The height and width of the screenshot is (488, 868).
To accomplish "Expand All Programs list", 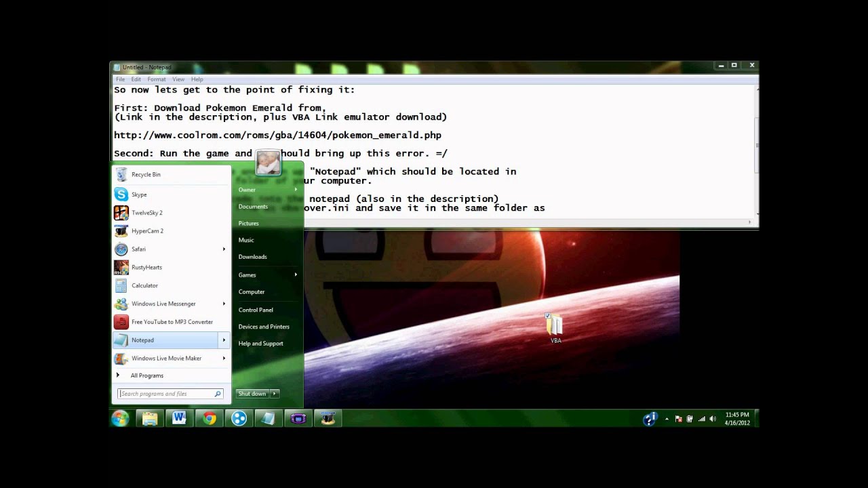I will click(147, 375).
